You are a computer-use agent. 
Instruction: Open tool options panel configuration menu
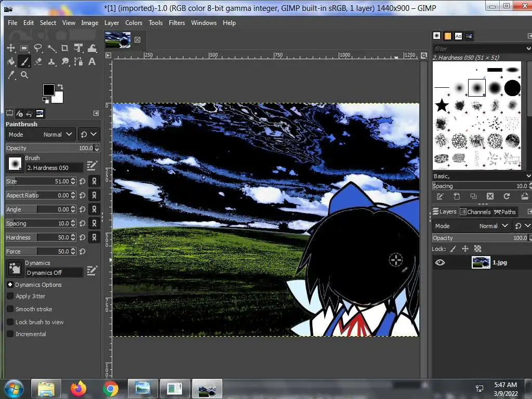(96, 113)
